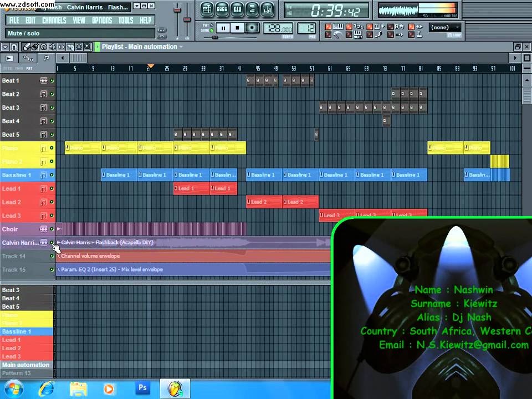Mute the Choir track
Screen dimensions: 532x399
click(52, 229)
